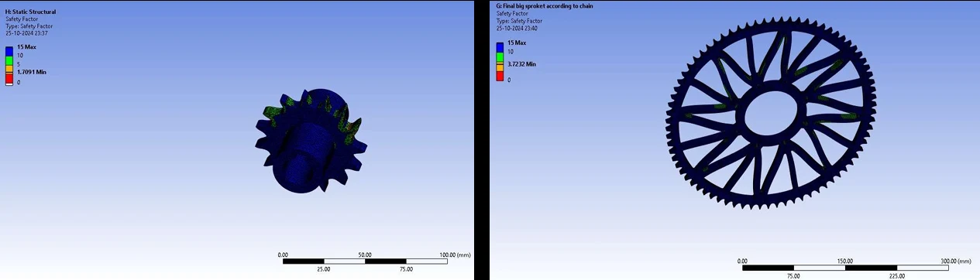
Task: Click the '150.00' scale ruler label
Action: pos(844,261)
